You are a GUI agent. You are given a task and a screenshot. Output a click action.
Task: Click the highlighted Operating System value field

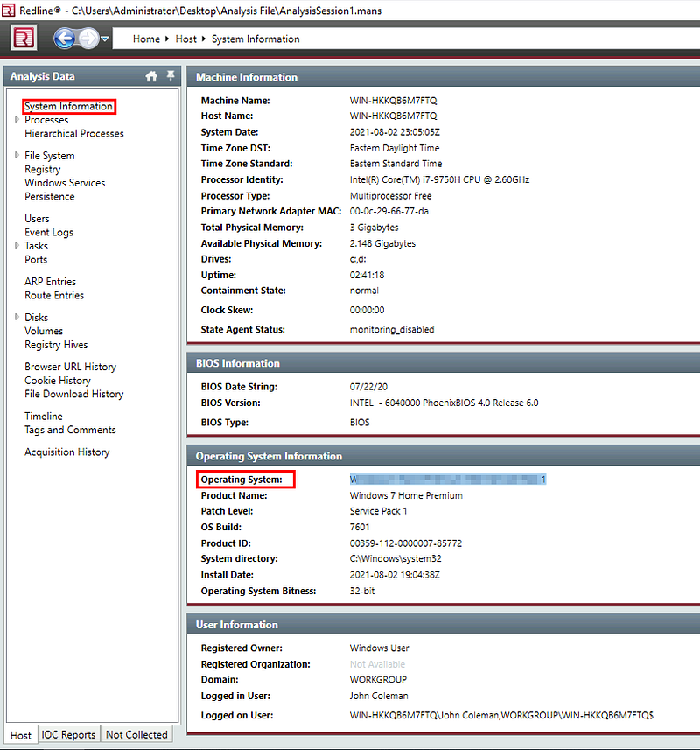tap(447, 480)
